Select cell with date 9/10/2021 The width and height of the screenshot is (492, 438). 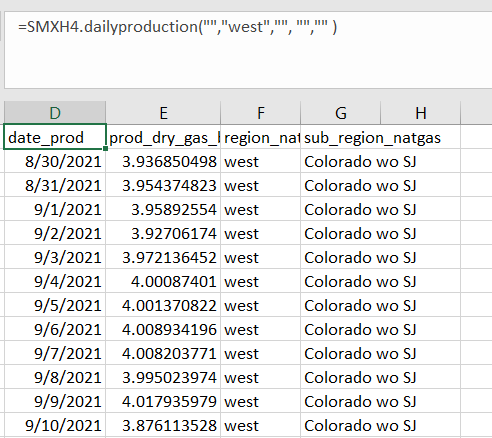(x=55, y=425)
